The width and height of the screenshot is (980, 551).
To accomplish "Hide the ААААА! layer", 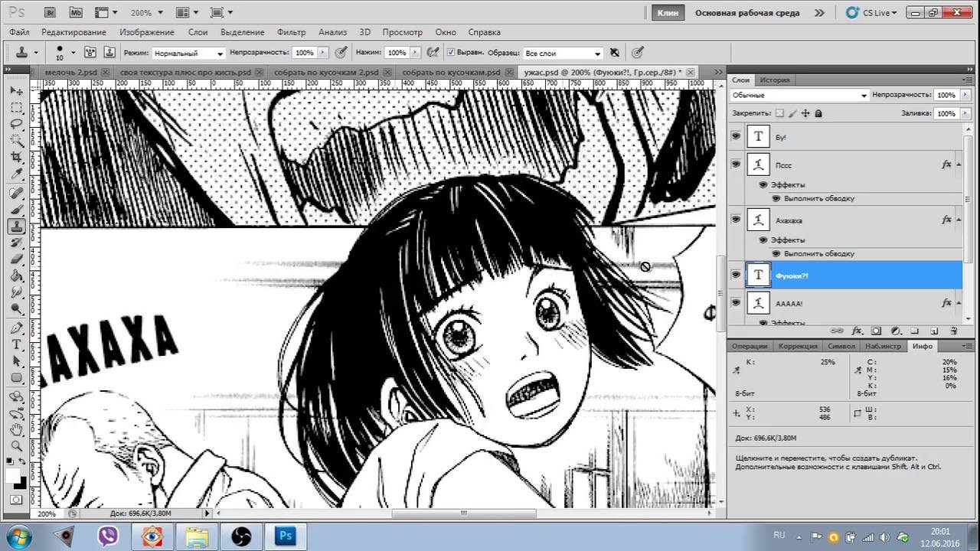I will [736, 302].
